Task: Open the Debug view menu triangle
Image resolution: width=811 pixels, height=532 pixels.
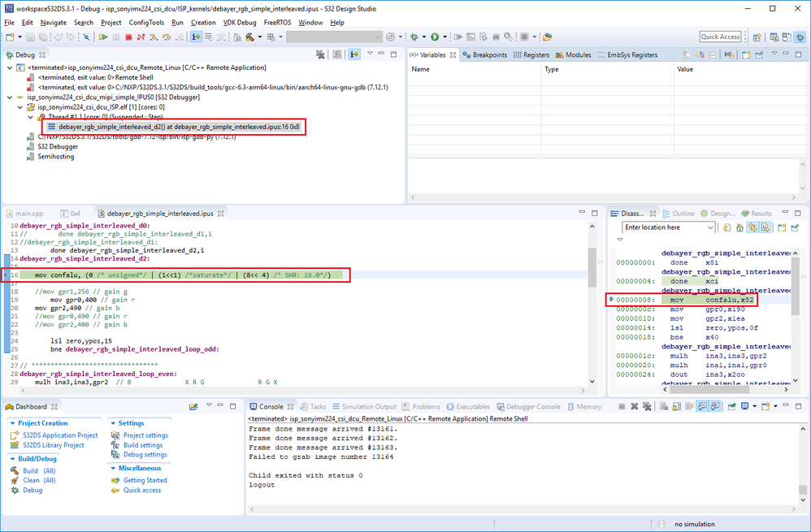Action: [370, 54]
